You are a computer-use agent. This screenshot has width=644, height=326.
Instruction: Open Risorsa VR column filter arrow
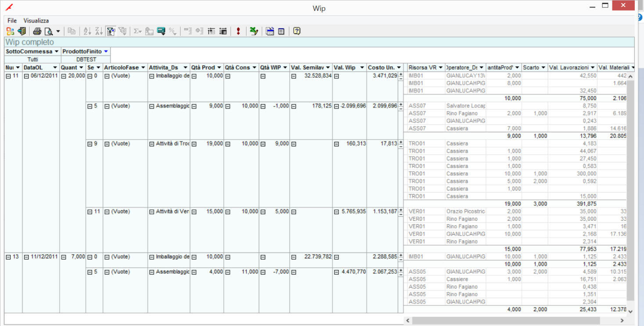point(441,68)
